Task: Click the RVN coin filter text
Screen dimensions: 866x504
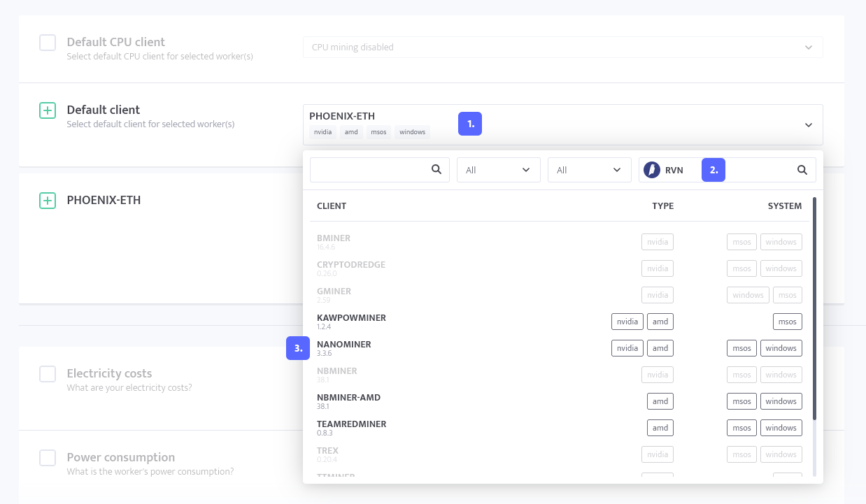Action: tap(674, 170)
